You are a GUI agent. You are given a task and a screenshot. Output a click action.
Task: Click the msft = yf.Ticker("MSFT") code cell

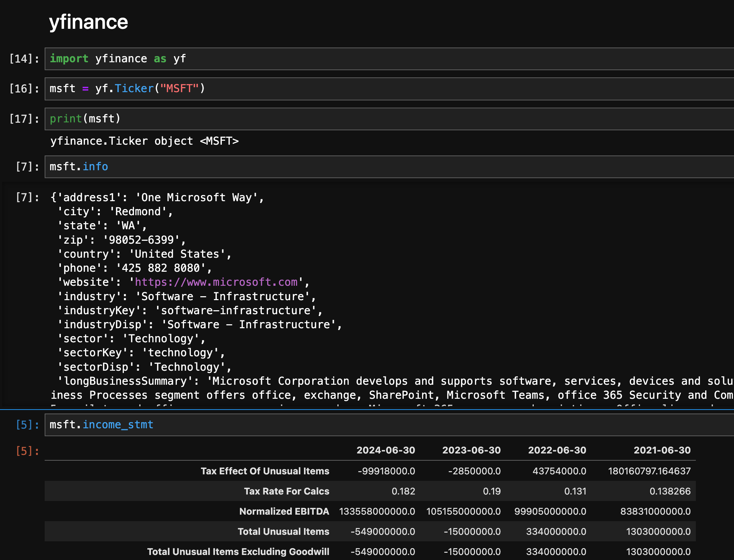coord(389,89)
